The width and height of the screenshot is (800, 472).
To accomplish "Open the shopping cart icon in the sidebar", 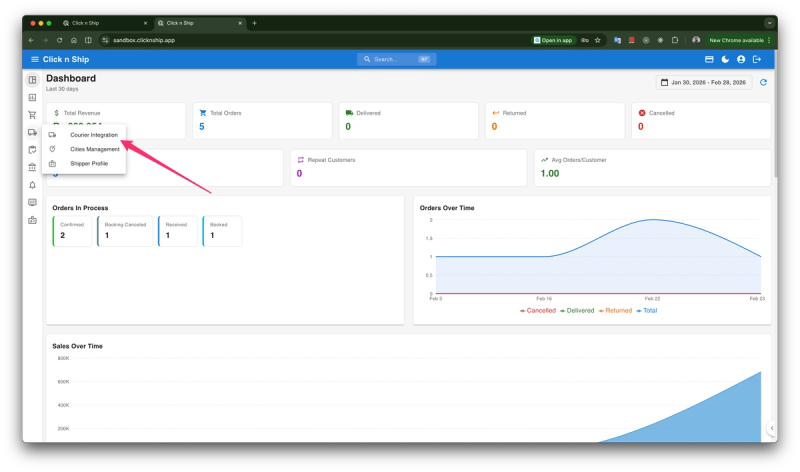I will [32, 115].
